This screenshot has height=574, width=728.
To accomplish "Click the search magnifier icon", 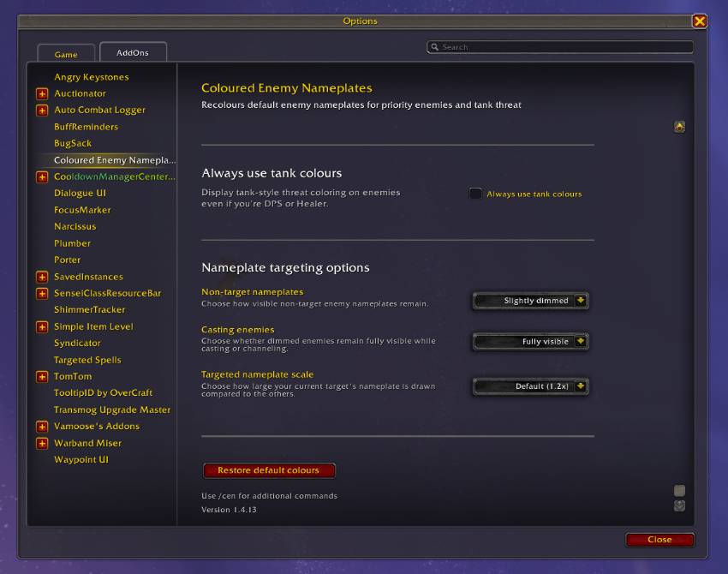I will click(434, 47).
